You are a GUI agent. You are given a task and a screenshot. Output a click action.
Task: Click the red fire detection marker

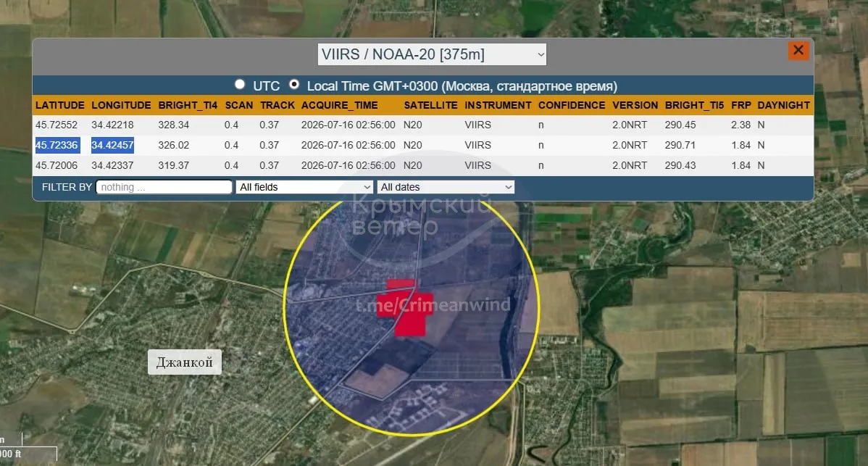[406, 309]
